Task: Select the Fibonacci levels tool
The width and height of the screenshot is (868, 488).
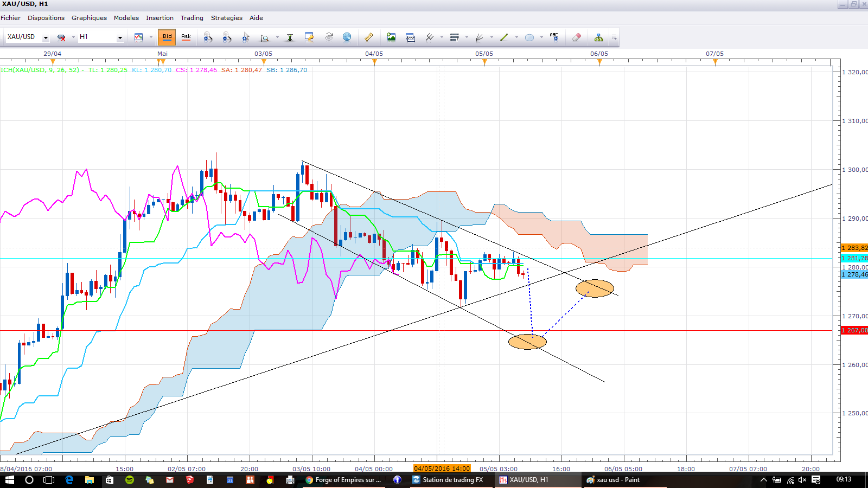Action: [x=455, y=37]
